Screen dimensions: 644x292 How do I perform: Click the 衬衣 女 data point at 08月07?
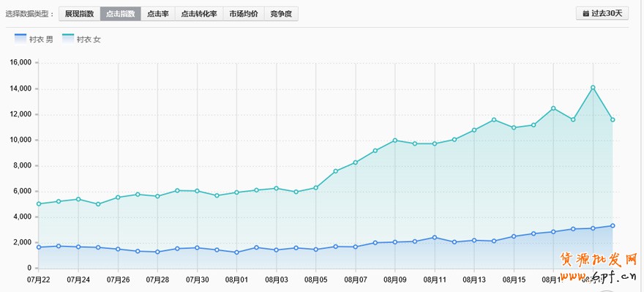click(355, 162)
